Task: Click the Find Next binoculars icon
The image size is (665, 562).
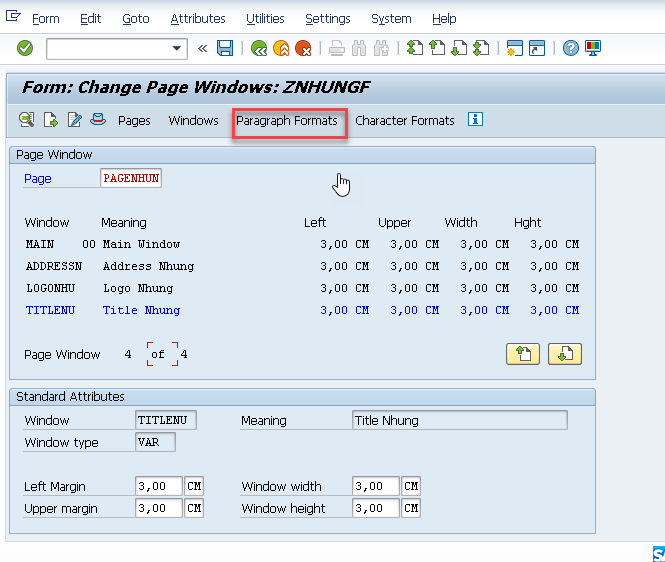Action: pos(381,48)
